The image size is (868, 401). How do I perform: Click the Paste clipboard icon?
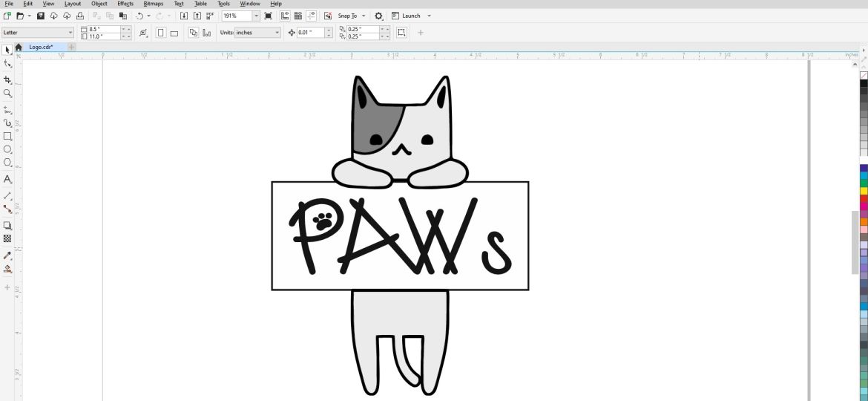(x=123, y=16)
